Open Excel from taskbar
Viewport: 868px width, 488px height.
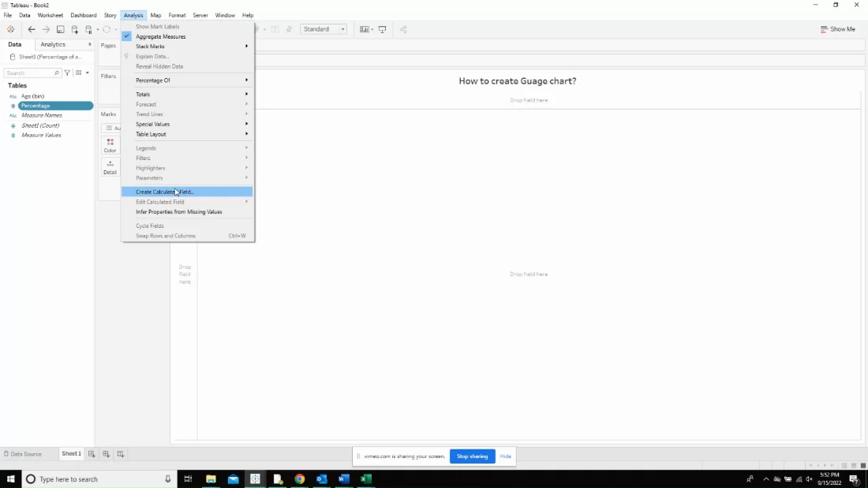[366, 479]
